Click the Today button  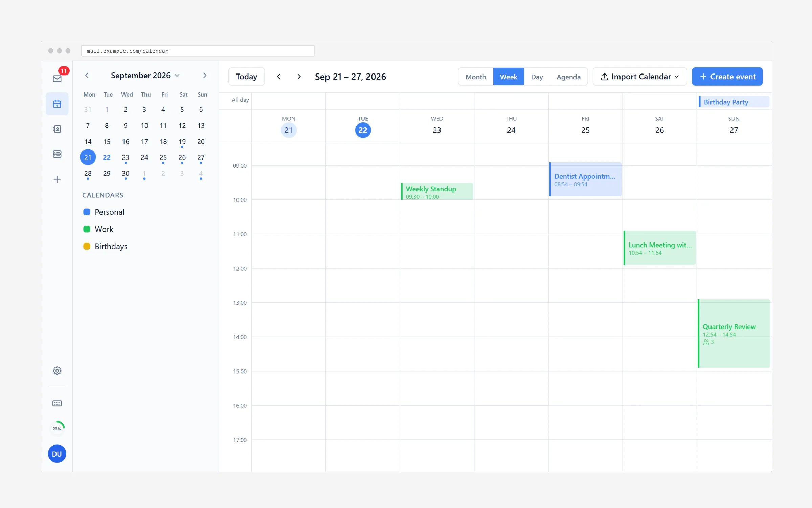[246, 77]
